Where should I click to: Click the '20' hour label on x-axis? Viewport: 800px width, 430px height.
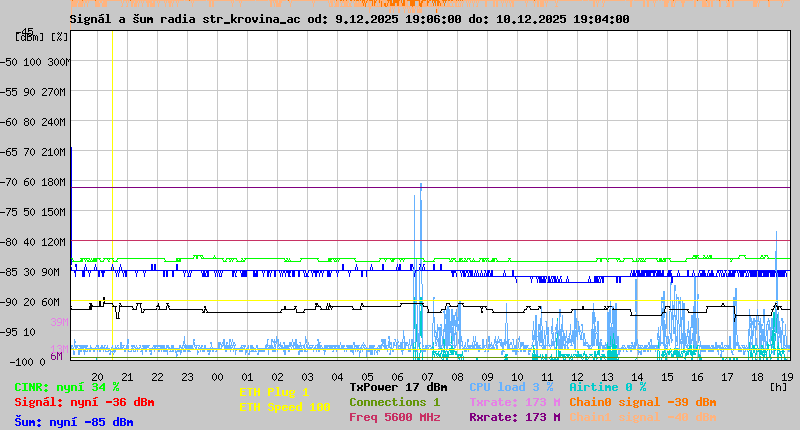97,377
